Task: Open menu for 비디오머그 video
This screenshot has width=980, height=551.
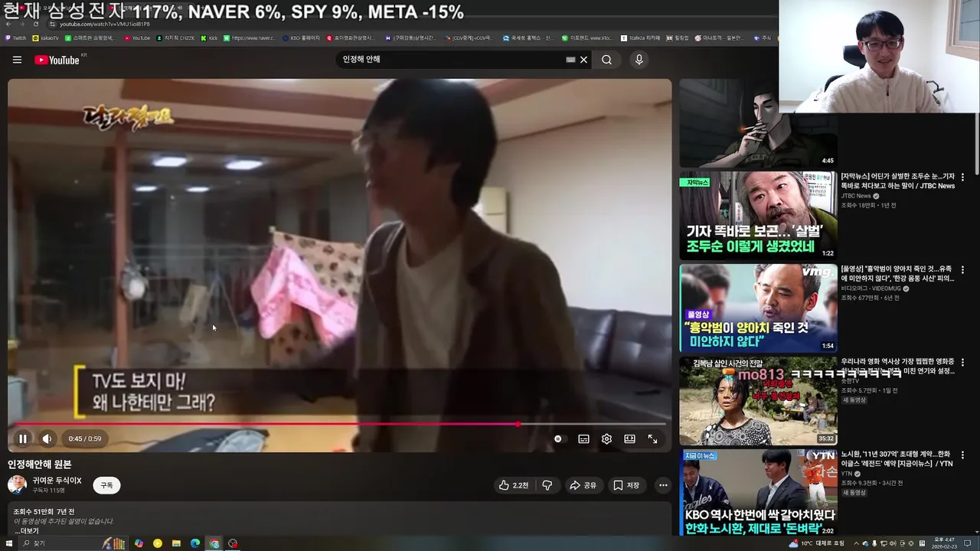Action: (x=963, y=269)
